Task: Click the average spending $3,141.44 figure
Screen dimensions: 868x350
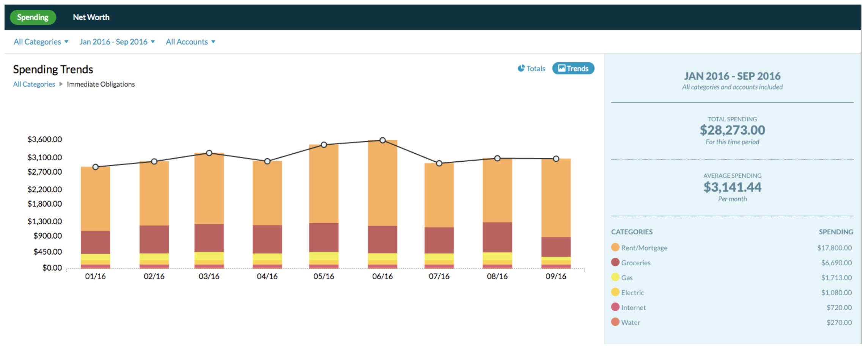Action: pos(732,187)
